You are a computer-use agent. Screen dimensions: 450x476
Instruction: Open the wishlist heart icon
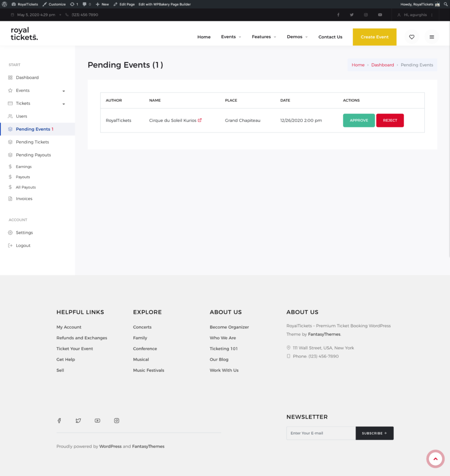412,37
